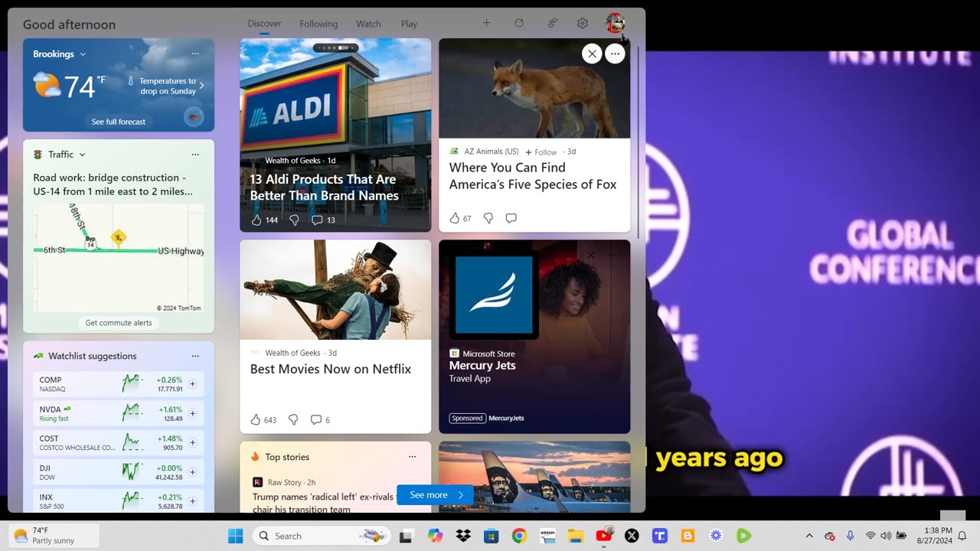Switch to the Following tab

318,24
